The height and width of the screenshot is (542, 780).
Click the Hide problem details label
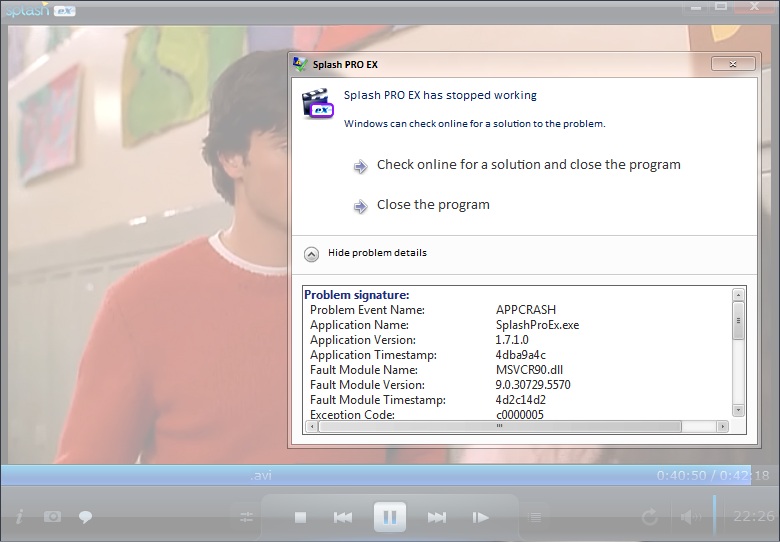point(377,253)
